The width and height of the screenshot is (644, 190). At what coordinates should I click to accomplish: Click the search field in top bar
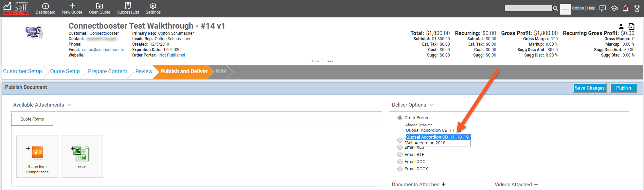(x=528, y=8)
